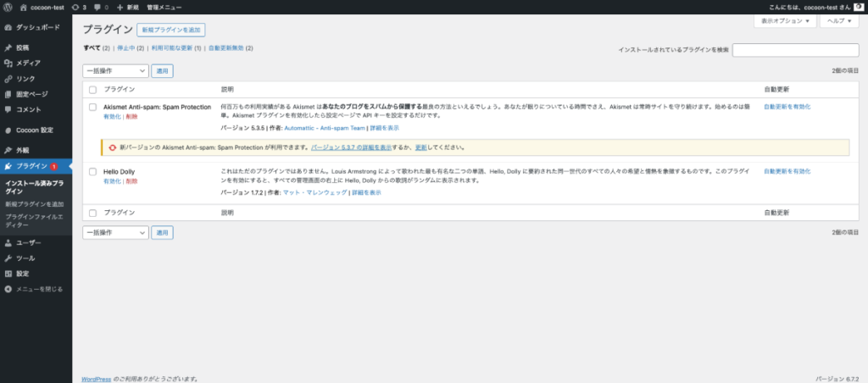Activate Akismet with its 有効化 link
868x383 pixels.
click(112, 117)
